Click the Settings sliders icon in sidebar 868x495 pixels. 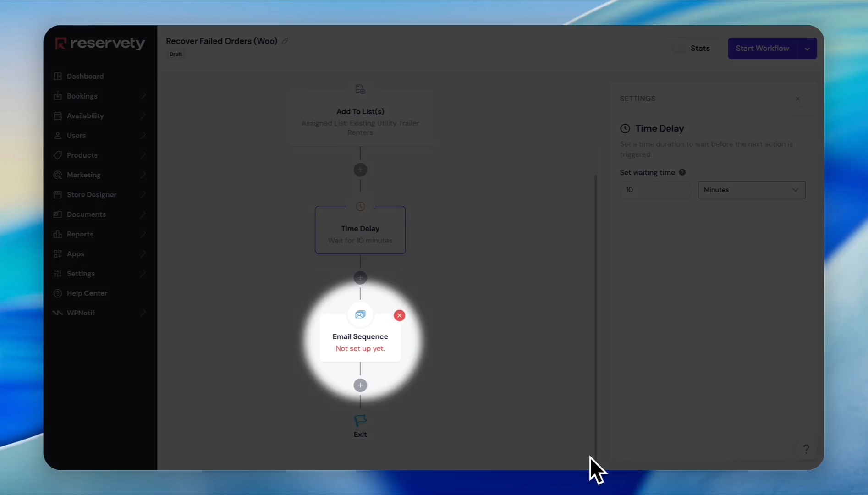tap(58, 273)
